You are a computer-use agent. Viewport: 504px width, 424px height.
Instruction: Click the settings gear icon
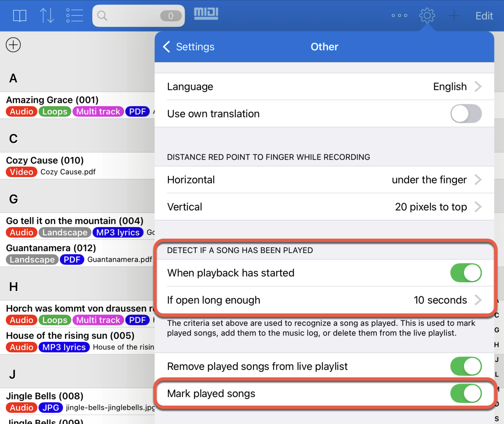[427, 16]
